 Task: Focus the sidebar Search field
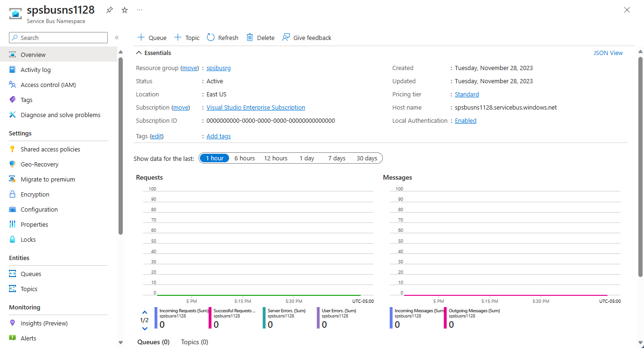pos(58,38)
